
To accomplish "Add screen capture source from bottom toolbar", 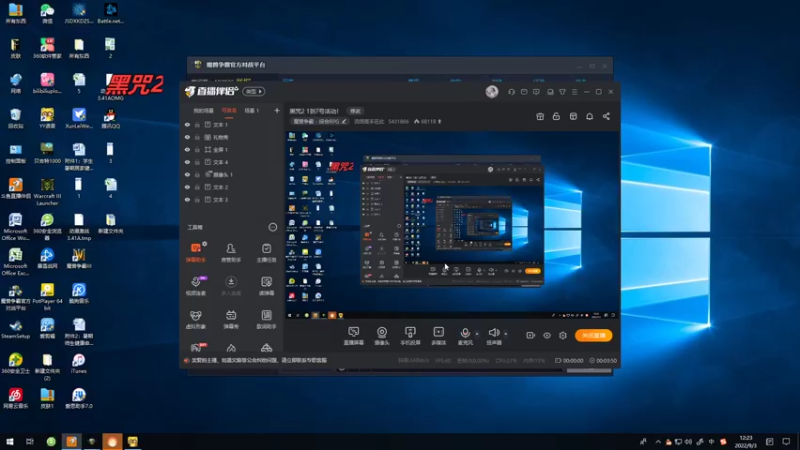I will coord(354,336).
